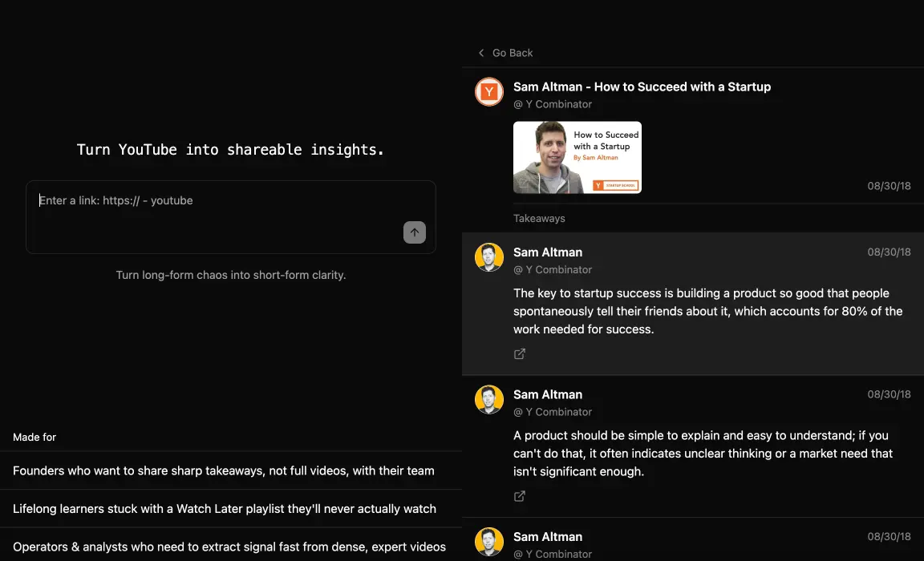Click headline Turn YouTube into shareable insights
This screenshot has height=561, width=924.
[230, 150]
